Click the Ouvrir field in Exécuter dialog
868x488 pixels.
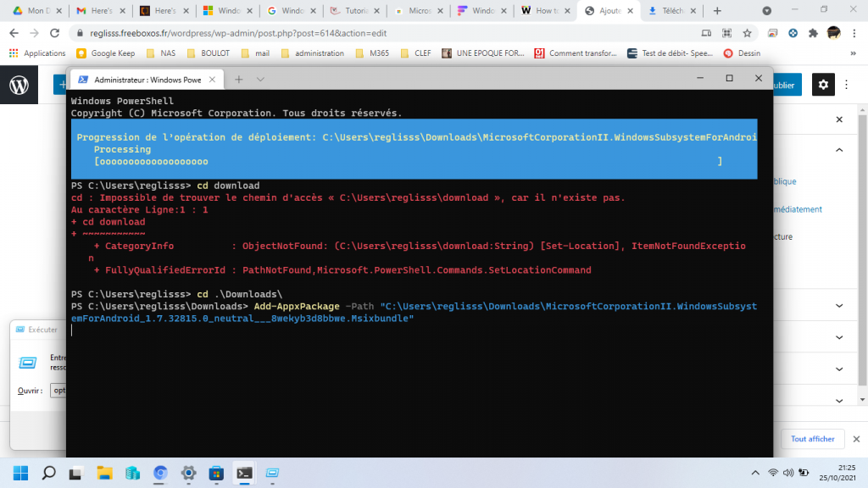click(59, 391)
